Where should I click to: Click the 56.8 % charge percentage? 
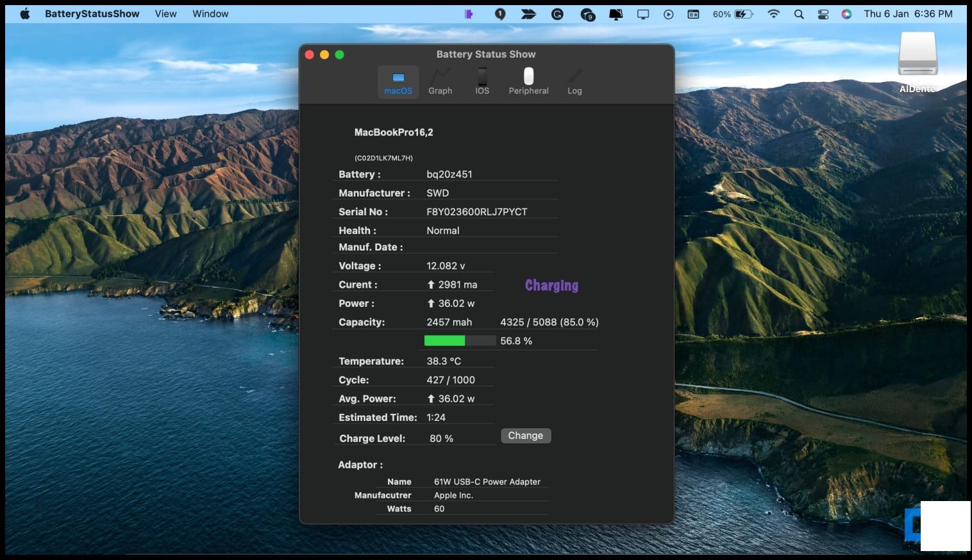point(516,341)
